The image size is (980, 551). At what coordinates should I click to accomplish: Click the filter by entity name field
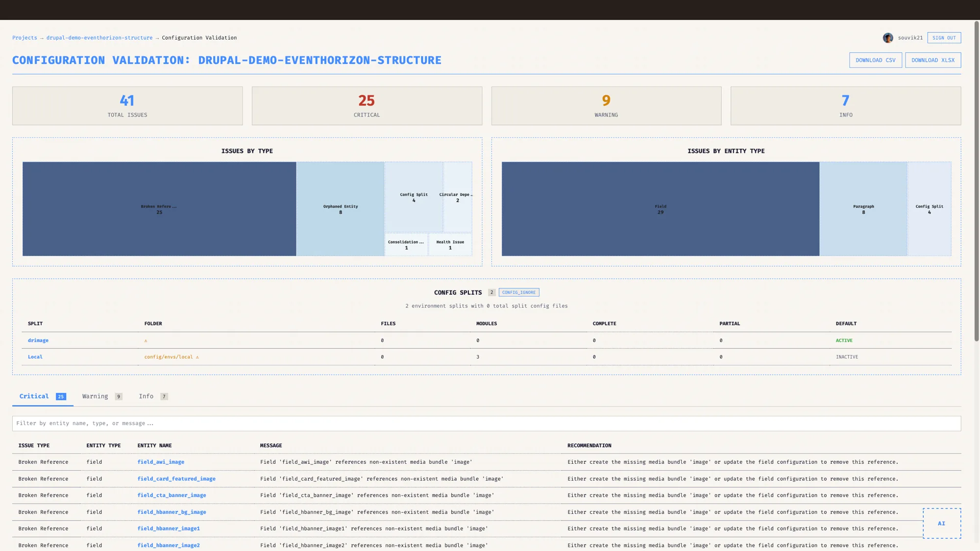[x=487, y=423]
